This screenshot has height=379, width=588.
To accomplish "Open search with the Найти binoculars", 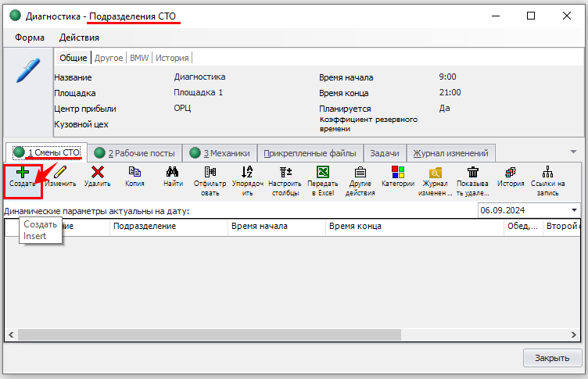I will click(173, 173).
